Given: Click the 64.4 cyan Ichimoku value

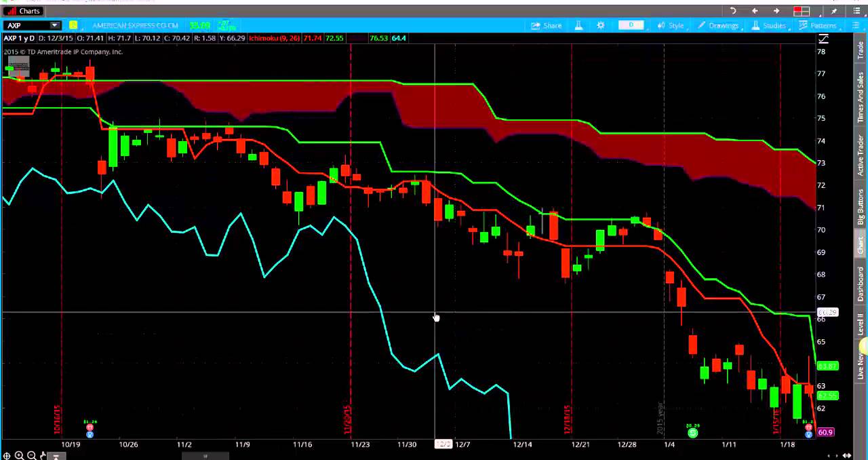Looking at the screenshot, I should tap(399, 39).
